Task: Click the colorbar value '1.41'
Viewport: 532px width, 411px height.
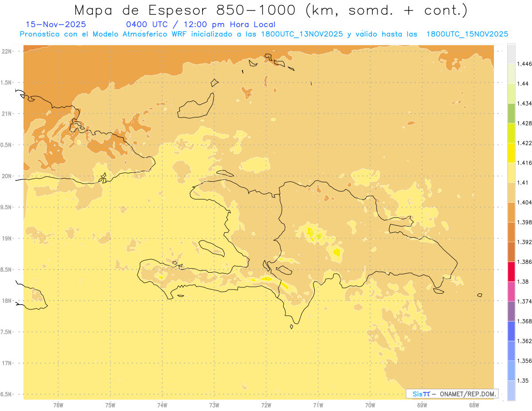Action: click(523, 183)
